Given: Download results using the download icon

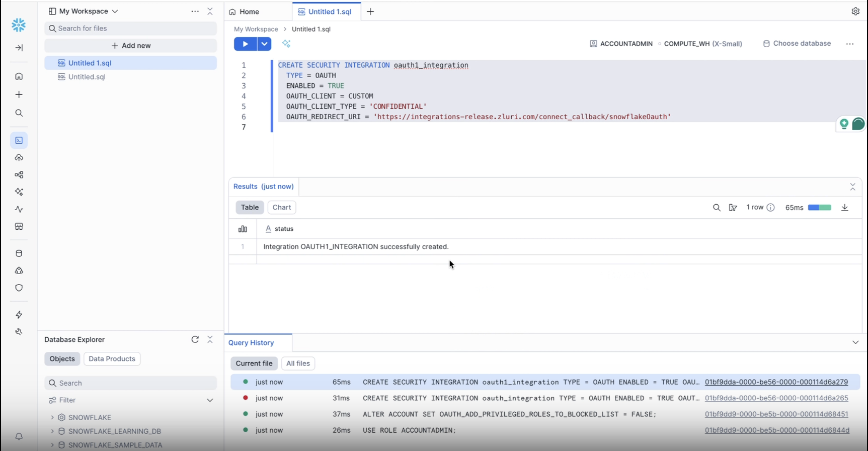Looking at the screenshot, I should [x=845, y=207].
